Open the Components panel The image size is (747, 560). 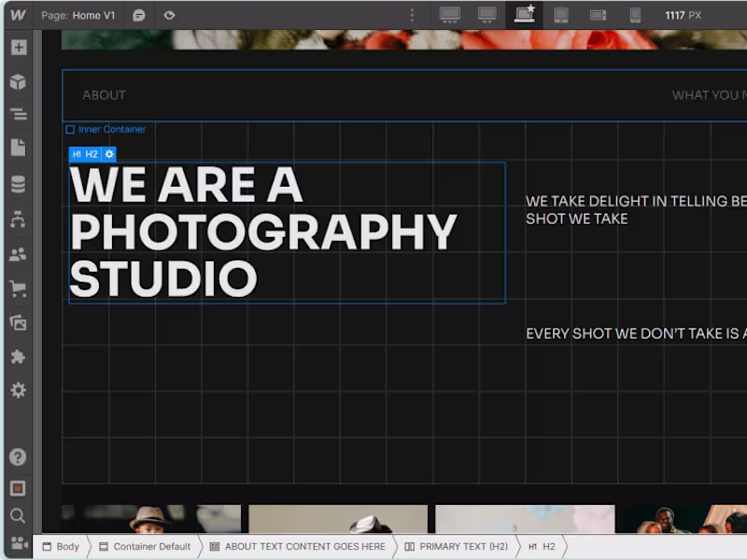coord(19,81)
